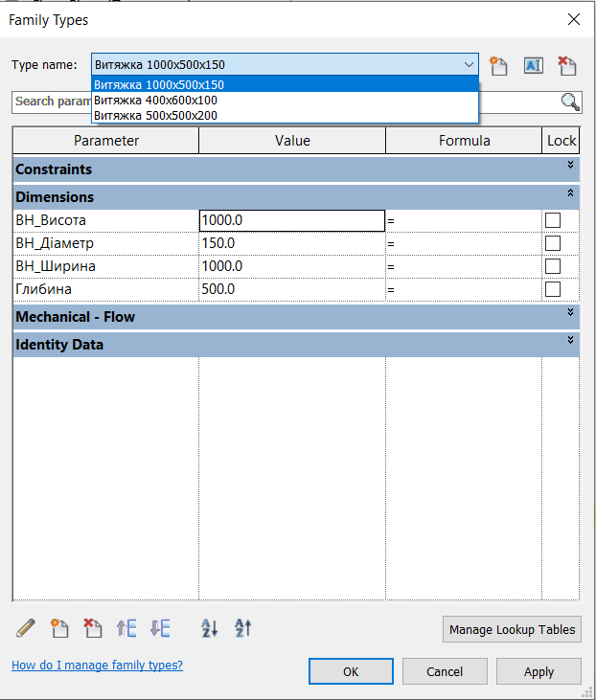The width and height of the screenshot is (596, 700).
Task: Click the Edit Parameter pencil icon
Action: (x=26, y=628)
